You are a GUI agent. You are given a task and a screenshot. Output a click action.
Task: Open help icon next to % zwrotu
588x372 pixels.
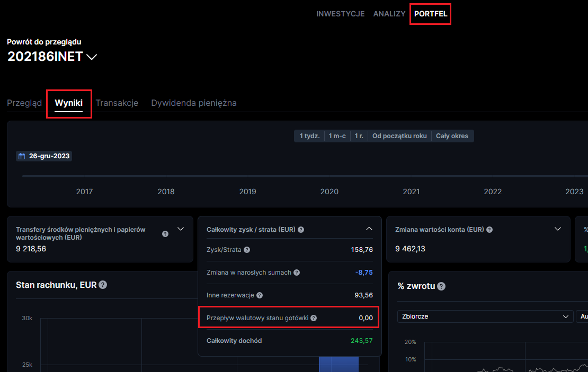(x=441, y=286)
